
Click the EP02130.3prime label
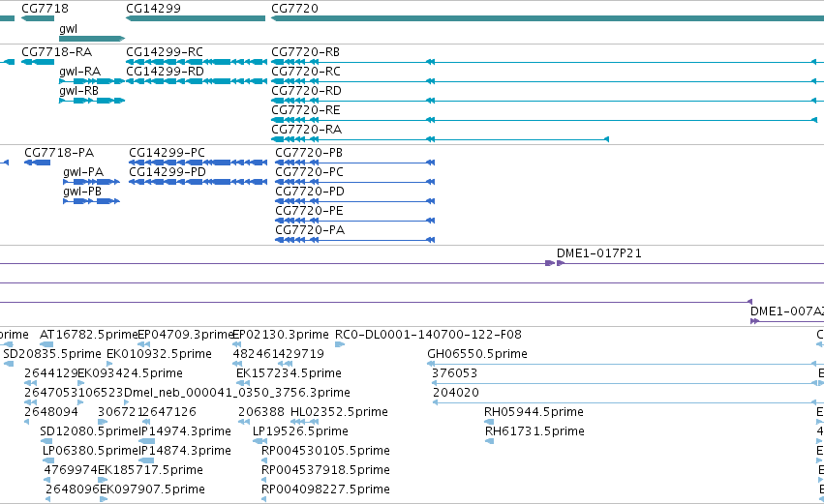click(x=280, y=335)
